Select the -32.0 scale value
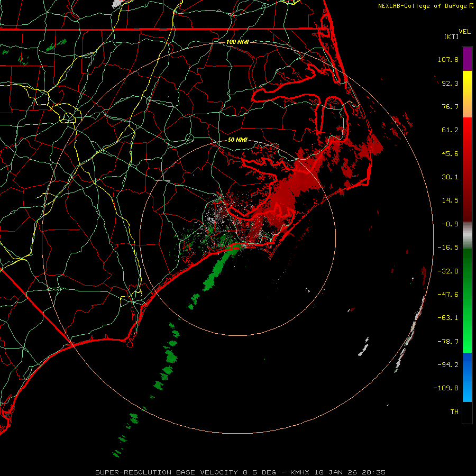The width and height of the screenshot is (476, 476). [448, 271]
